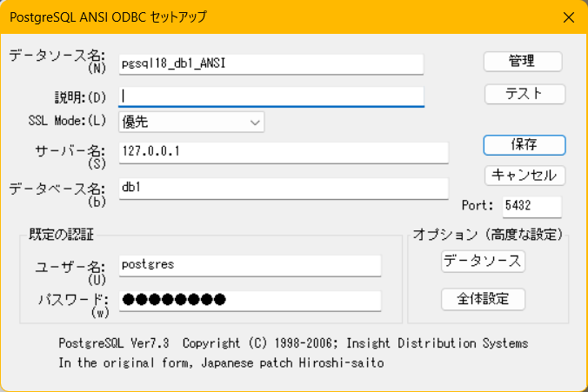Screen dimensions: 588x392
Task: Expand the SSL Mode dropdown
Action: [x=191, y=123]
